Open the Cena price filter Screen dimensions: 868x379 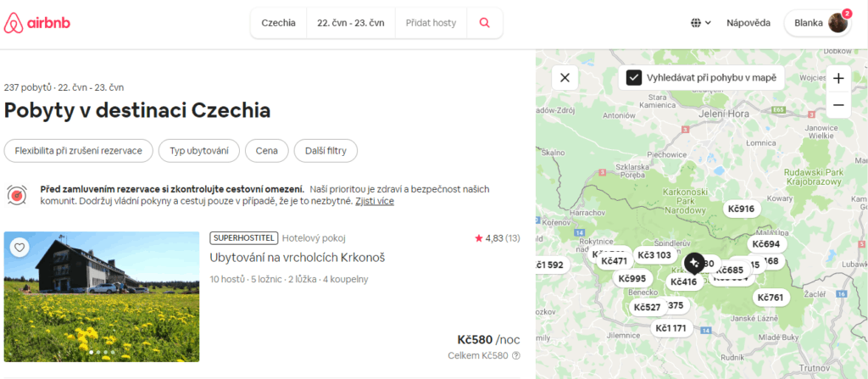click(x=267, y=151)
